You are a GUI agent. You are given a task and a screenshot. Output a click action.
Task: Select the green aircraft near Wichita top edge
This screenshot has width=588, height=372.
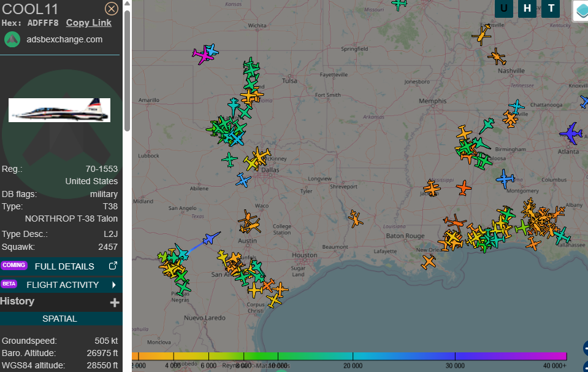pos(399,4)
